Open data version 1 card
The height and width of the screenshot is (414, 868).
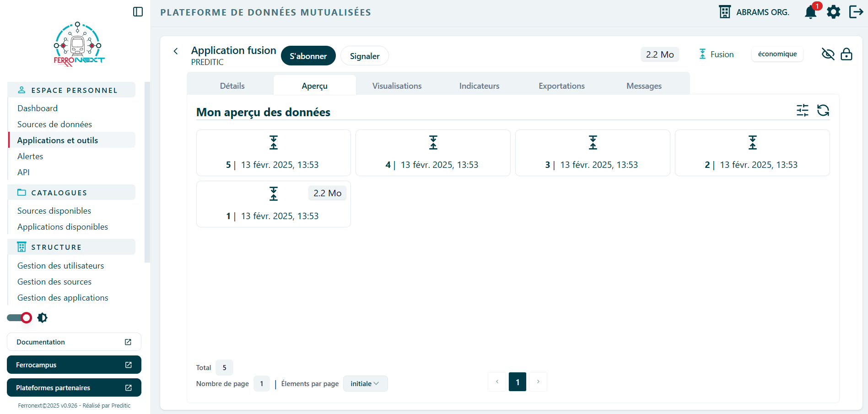click(x=274, y=204)
